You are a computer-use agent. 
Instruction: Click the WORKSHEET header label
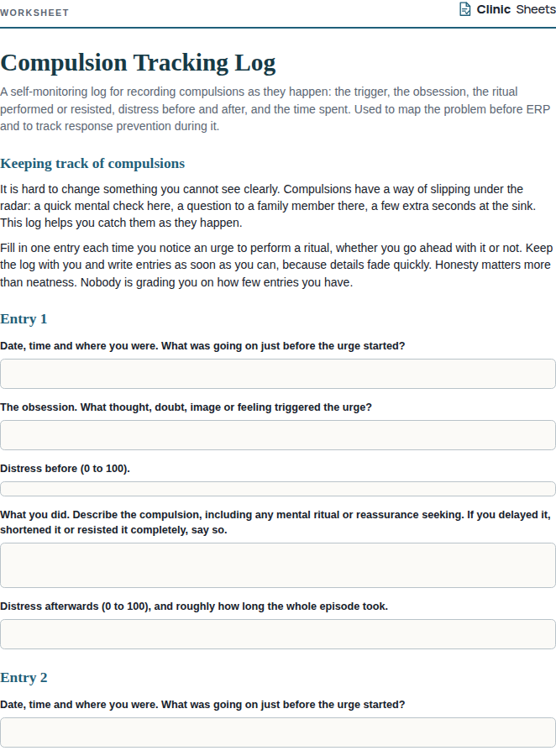point(34,13)
